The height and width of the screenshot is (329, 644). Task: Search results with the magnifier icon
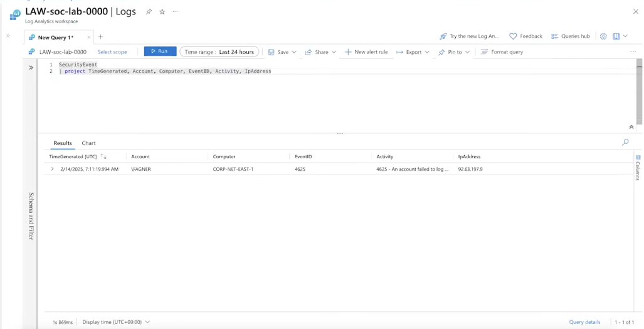[x=626, y=143]
